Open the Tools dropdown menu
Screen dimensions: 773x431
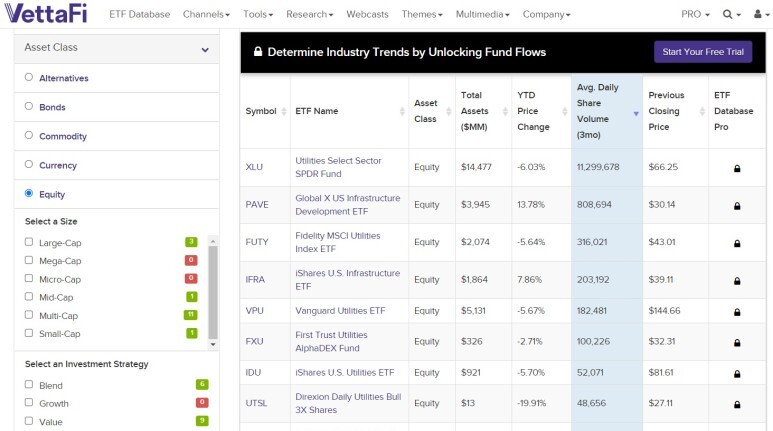point(258,14)
